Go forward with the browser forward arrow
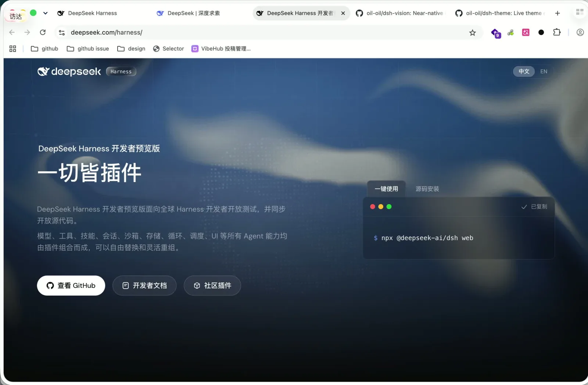Image resolution: width=588 pixels, height=385 pixels. coord(27,32)
